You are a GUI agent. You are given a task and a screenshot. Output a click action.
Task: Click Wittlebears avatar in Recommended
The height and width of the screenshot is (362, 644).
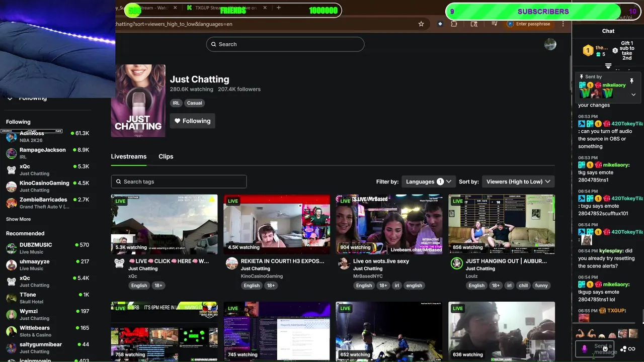11,331
